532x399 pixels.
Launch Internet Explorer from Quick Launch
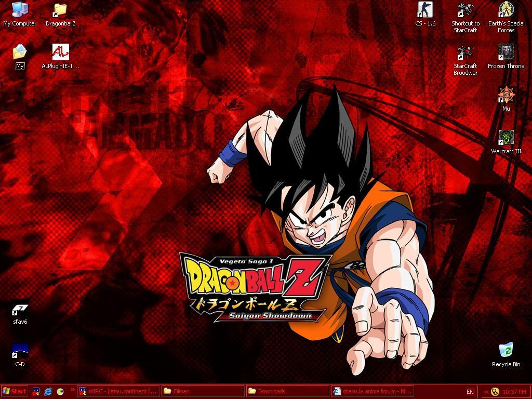pyautogui.click(x=48, y=392)
